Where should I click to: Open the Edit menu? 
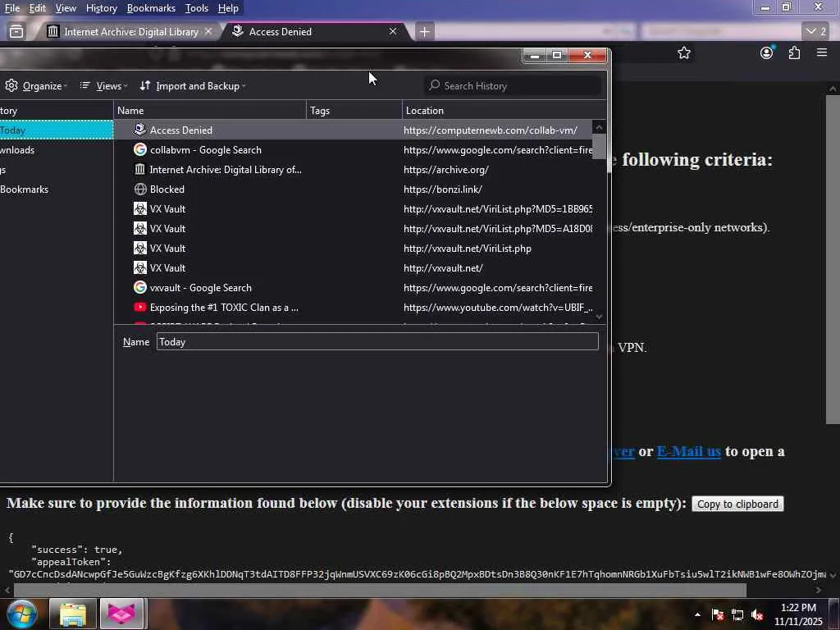(37, 8)
